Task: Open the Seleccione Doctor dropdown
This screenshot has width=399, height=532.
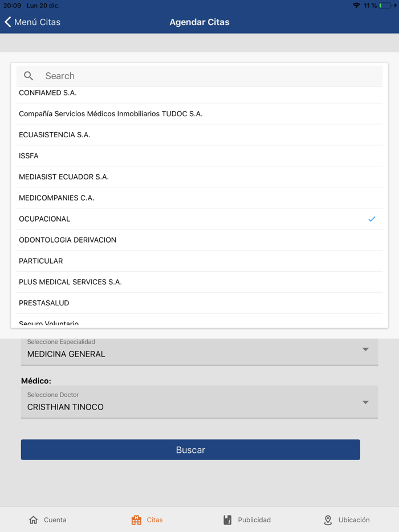Action: point(199,402)
